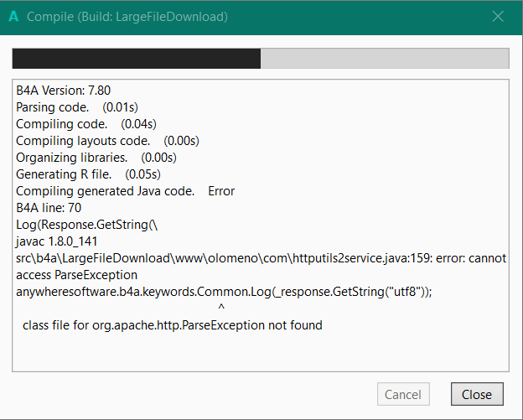The image size is (523, 420).
Task: Select the 'B4A Version: 7.80' log line
Action: pos(64,91)
